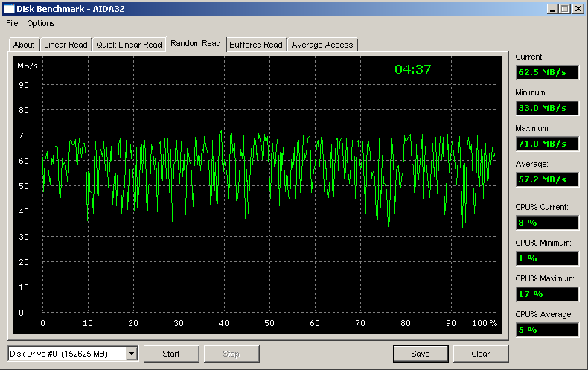Maximize the Disk Benchmark window

[x=565, y=9]
